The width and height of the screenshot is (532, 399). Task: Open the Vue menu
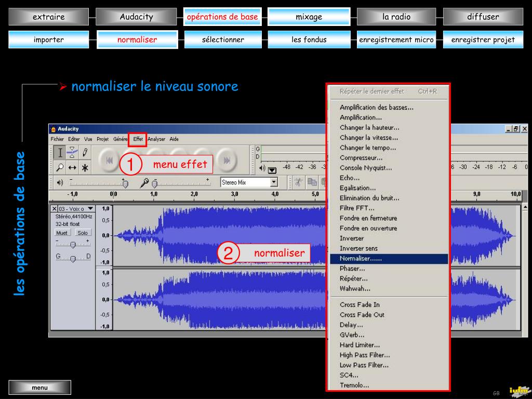coord(88,139)
